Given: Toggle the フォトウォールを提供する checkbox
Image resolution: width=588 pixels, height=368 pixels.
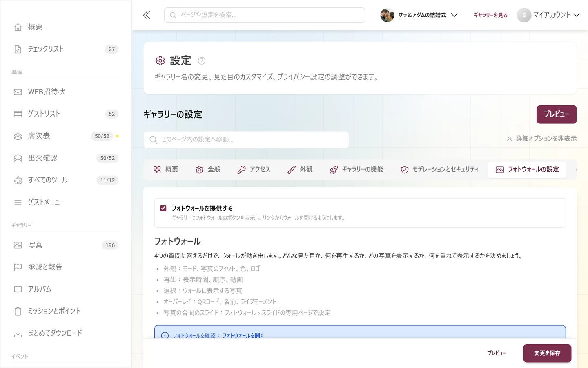Looking at the screenshot, I should tap(163, 208).
